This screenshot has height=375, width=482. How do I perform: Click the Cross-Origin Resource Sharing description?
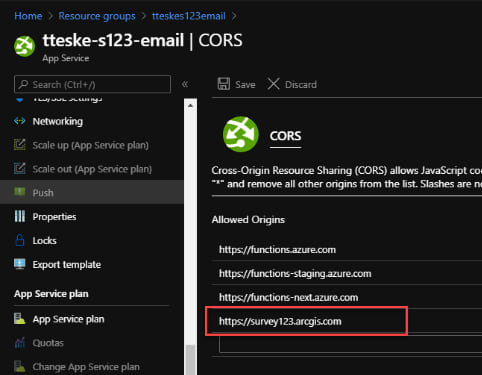(x=347, y=177)
